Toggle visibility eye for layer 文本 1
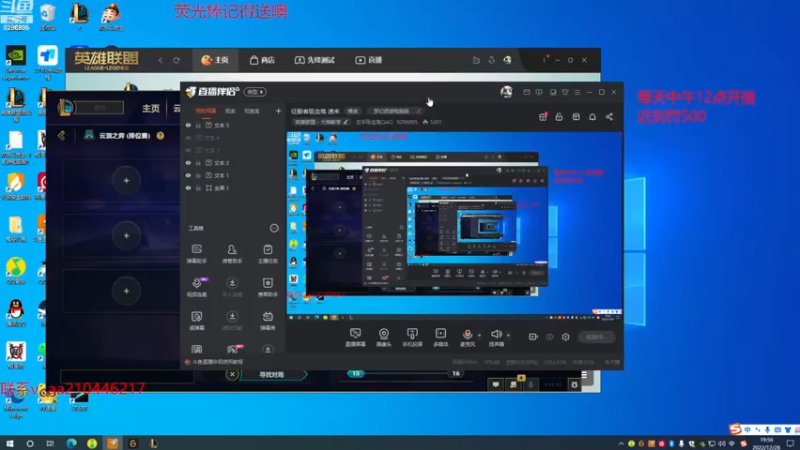This screenshot has height=450, width=800. 188,176
